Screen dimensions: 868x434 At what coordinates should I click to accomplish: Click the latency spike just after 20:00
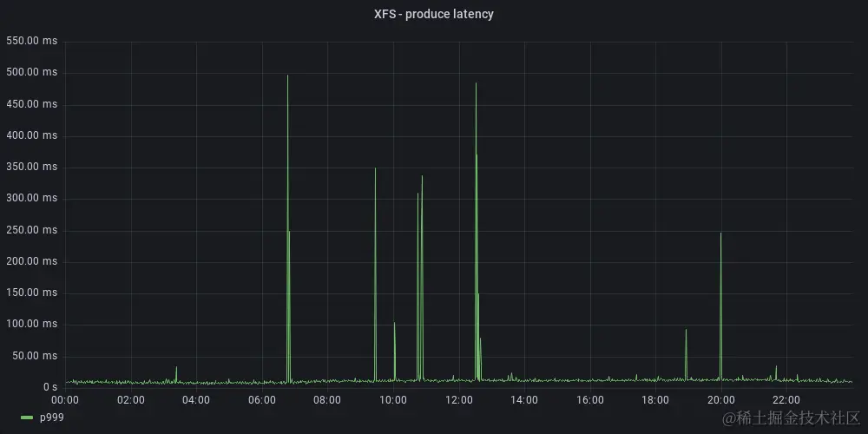pos(720,305)
